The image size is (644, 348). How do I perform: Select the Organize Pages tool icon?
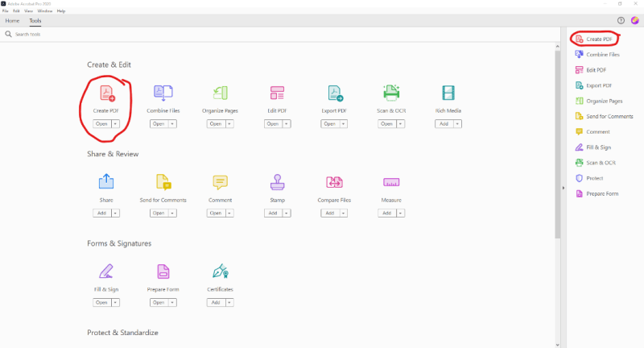pyautogui.click(x=220, y=93)
